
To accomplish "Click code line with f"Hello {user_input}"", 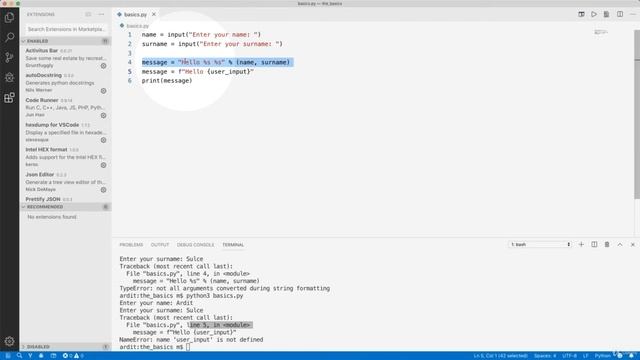I will pos(198,71).
